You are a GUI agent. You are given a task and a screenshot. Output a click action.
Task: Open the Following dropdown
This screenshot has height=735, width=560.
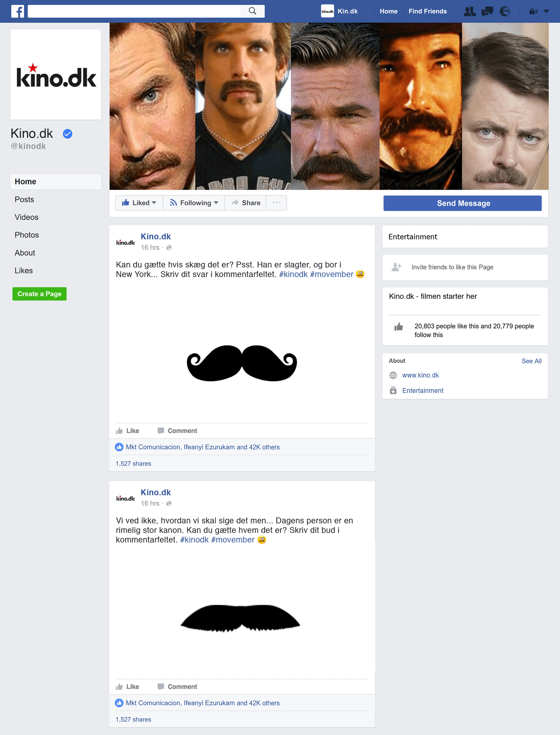[194, 203]
